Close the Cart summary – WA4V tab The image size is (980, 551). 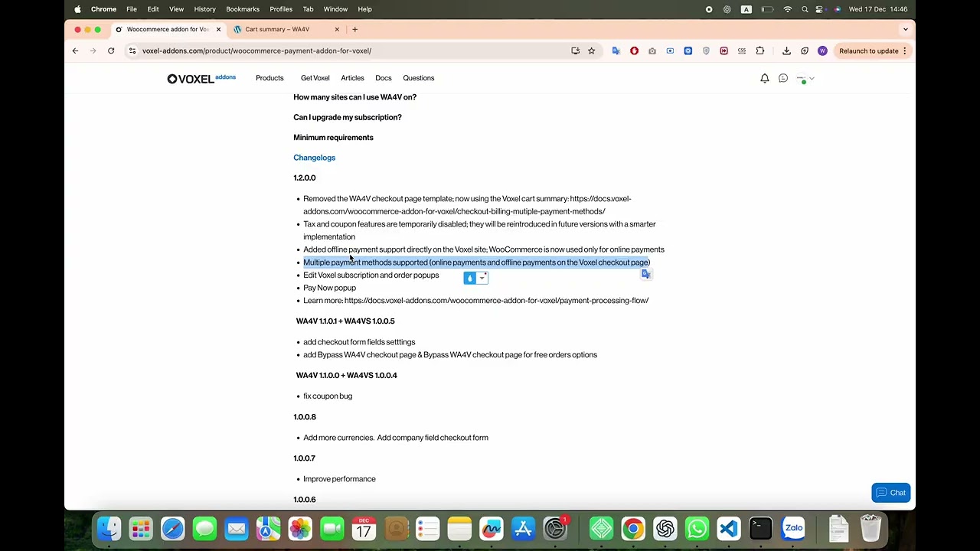coord(337,29)
